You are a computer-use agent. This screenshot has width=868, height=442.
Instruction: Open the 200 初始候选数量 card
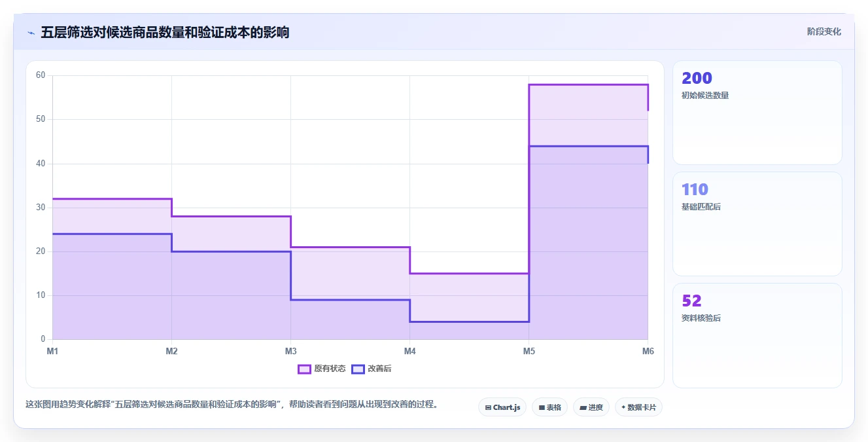click(x=757, y=113)
